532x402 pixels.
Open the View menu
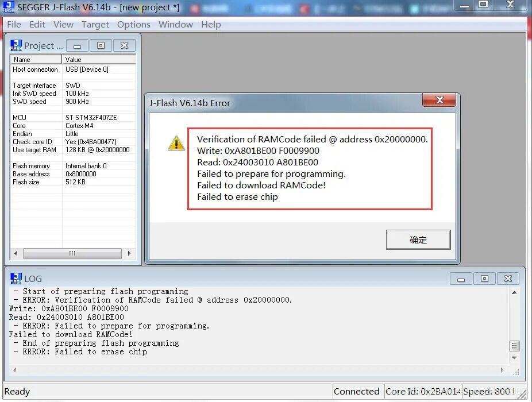(x=63, y=25)
